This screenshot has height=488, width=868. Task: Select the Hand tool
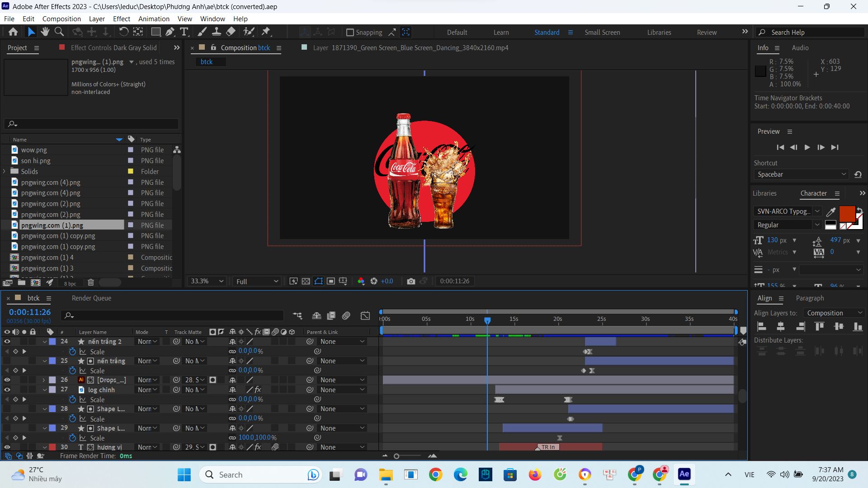pyautogui.click(x=45, y=32)
